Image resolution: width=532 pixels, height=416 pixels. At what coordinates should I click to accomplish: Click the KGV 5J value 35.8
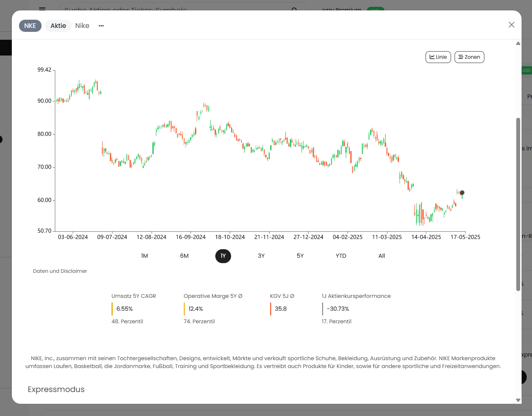pyautogui.click(x=281, y=309)
